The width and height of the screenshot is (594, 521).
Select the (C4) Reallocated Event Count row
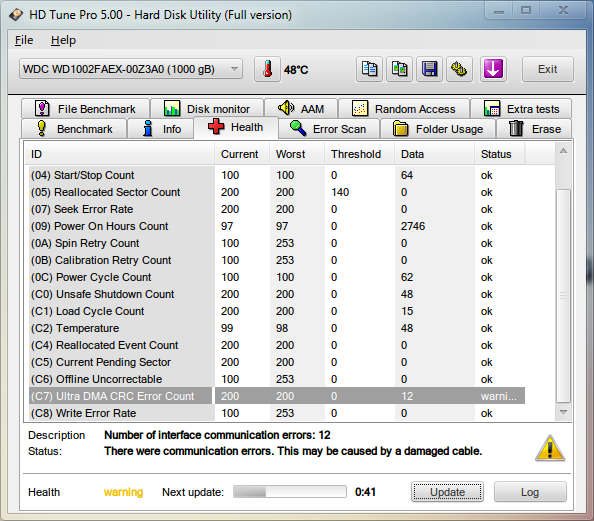[277, 345]
